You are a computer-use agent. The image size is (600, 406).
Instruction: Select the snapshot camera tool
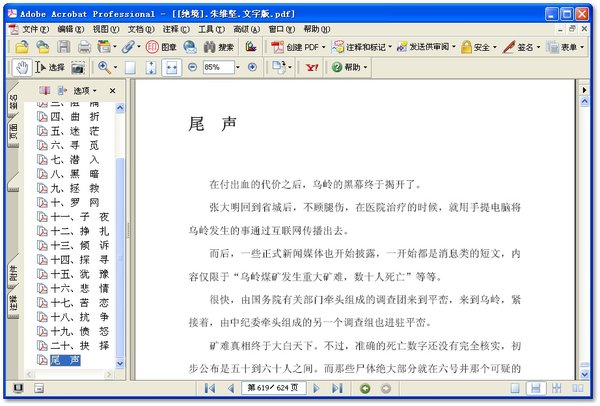pyautogui.click(x=78, y=68)
